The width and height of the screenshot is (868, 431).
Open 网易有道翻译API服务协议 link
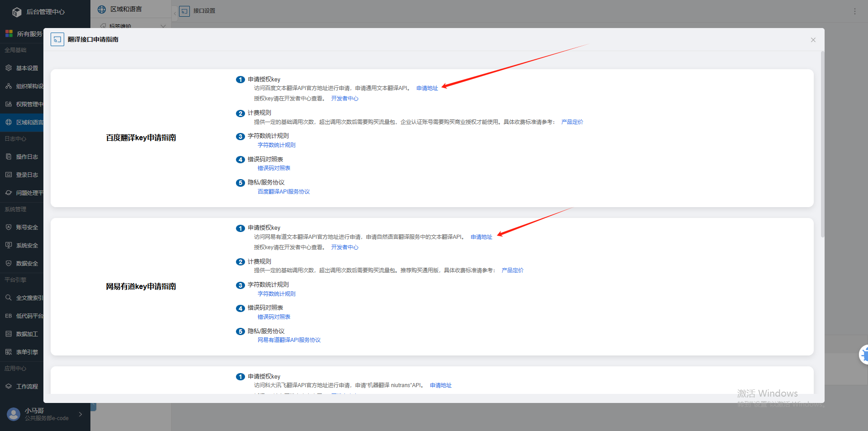(289, 340)
